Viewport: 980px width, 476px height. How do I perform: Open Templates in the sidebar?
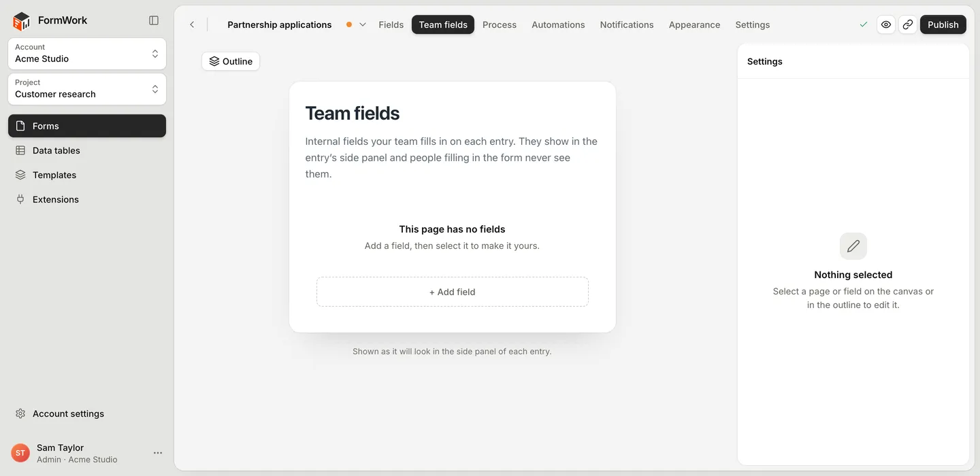[x=87, y=175]
